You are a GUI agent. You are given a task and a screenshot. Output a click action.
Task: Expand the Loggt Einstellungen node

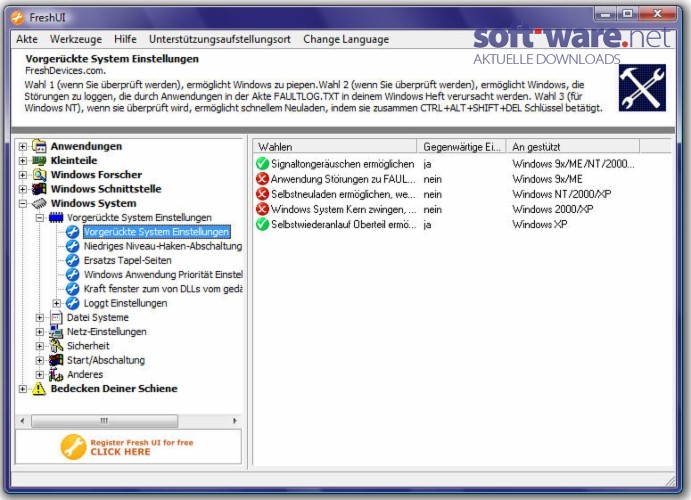[x=56, y=303]
